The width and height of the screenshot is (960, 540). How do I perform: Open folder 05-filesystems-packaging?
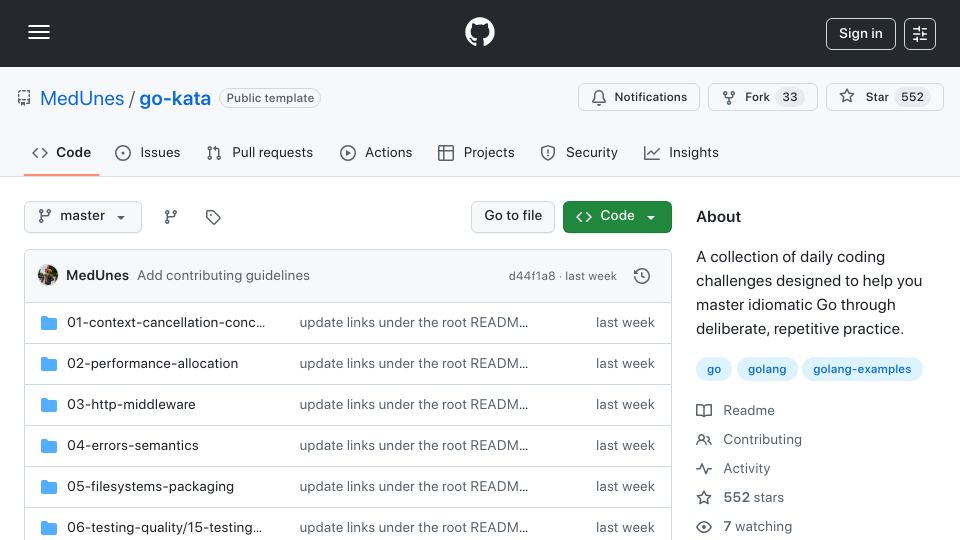tap(151, 487)
